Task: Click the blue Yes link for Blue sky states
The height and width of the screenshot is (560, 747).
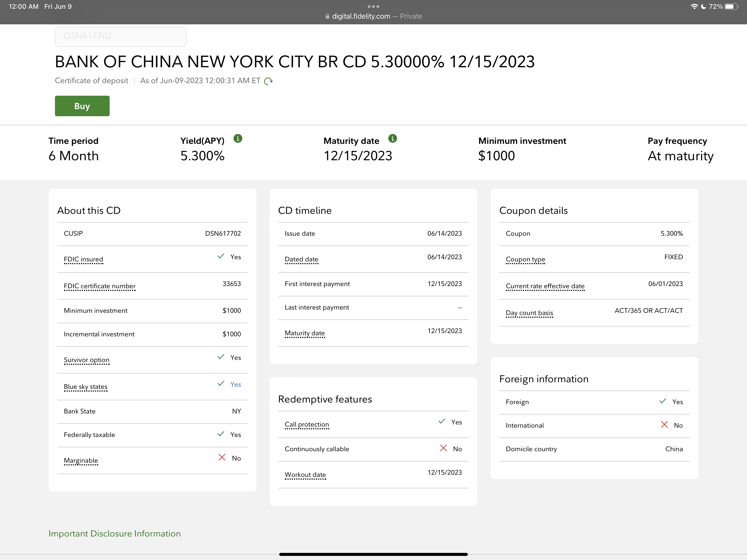Action: coord(235,384)
